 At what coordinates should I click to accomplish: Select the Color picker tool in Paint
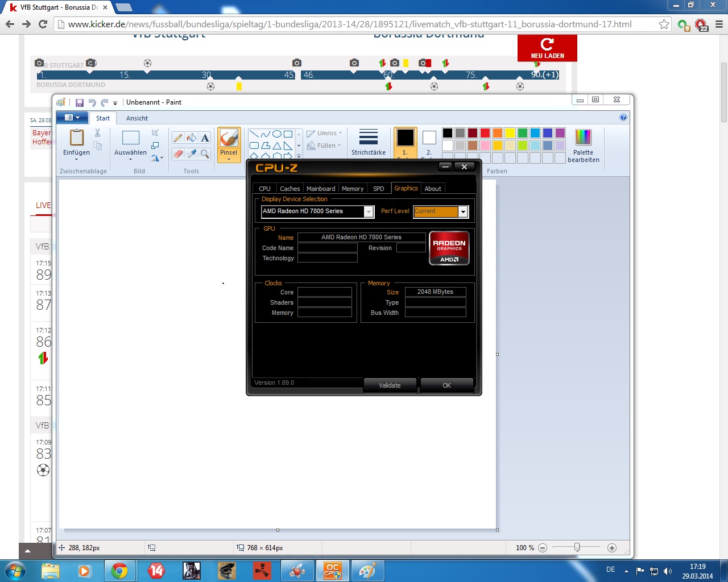coord(192,154)
